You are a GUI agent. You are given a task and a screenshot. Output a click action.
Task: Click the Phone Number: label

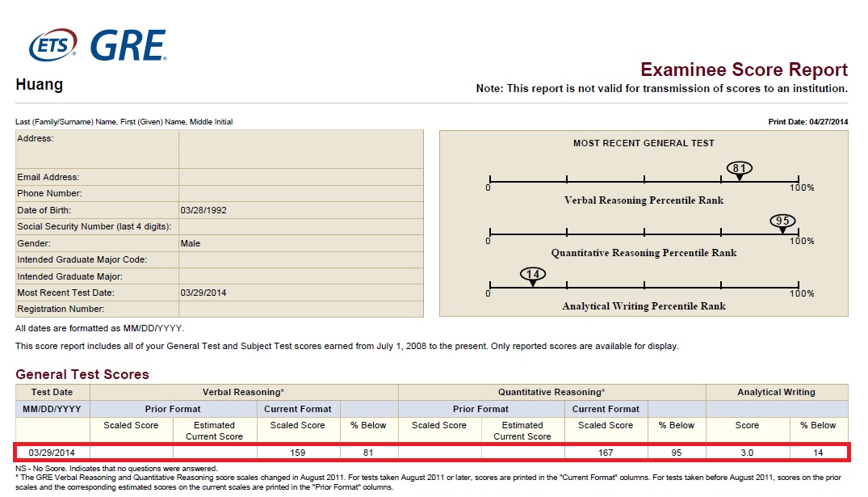pos(49,193)
